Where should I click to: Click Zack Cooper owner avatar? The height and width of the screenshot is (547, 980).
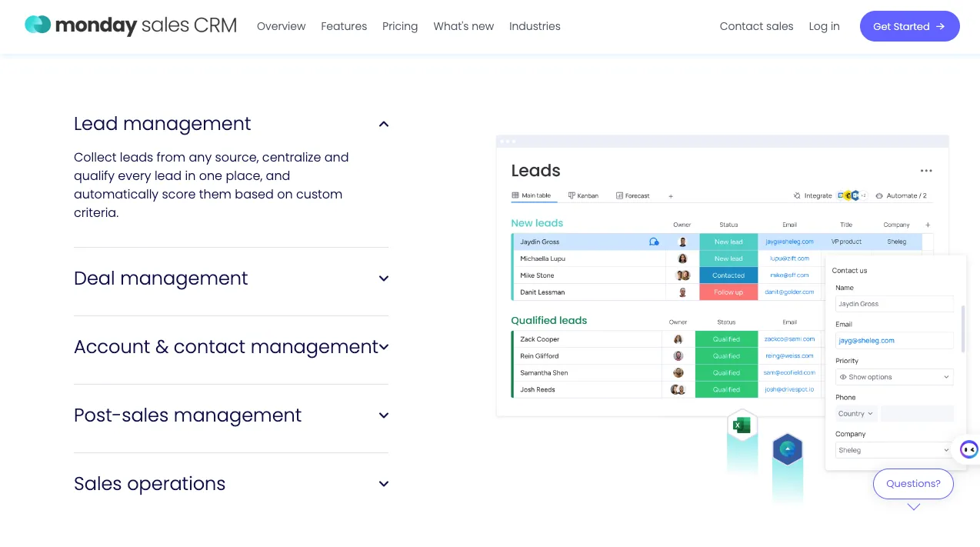678,339
